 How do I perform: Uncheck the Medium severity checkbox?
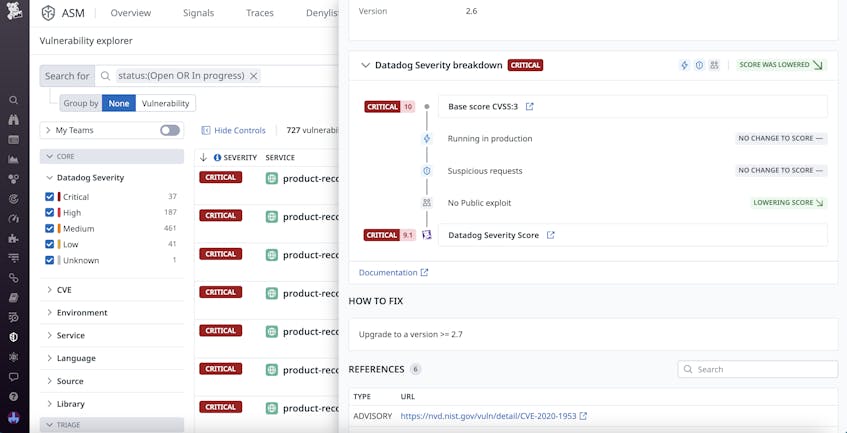coord(50,228)
